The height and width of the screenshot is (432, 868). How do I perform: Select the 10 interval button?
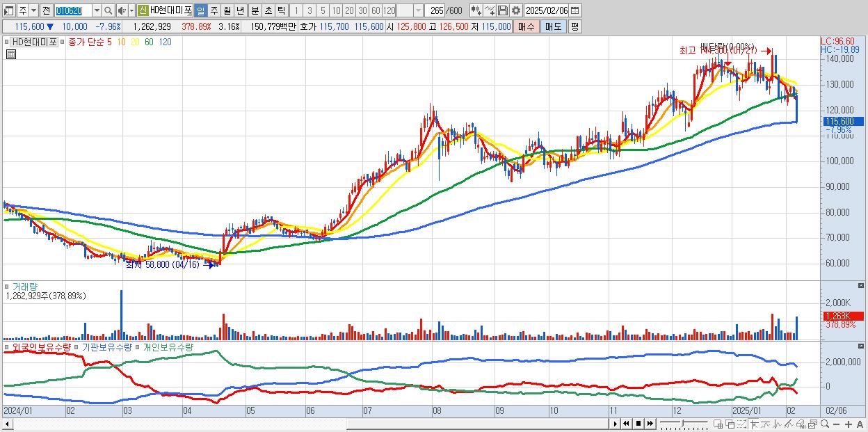click(336, 10)
